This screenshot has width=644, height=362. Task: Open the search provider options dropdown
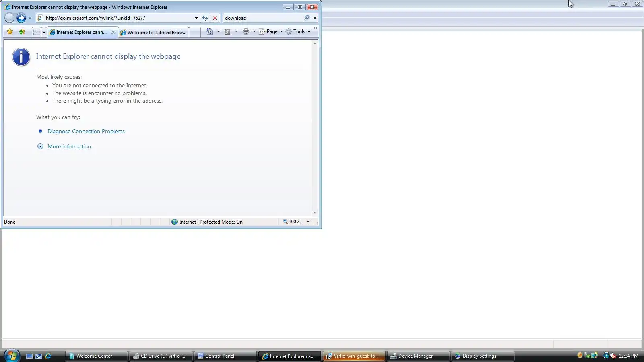tap(315, 18)
